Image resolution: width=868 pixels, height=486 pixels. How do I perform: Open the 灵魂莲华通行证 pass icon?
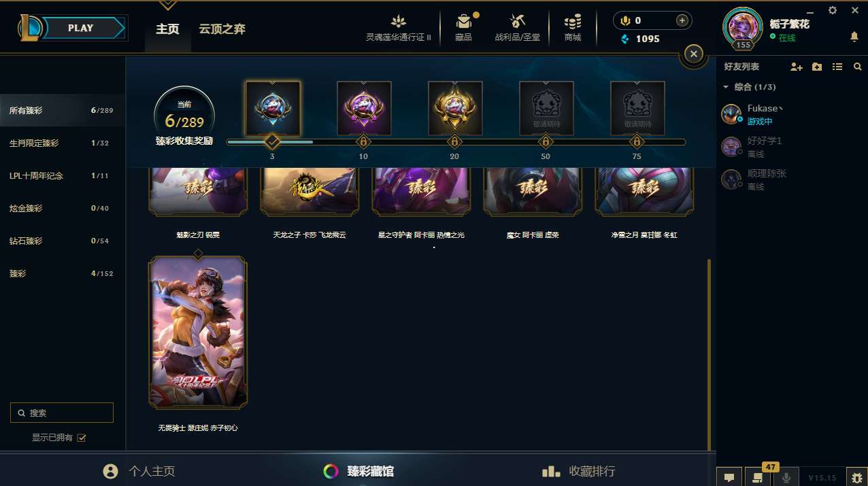[x=399, y=22]
